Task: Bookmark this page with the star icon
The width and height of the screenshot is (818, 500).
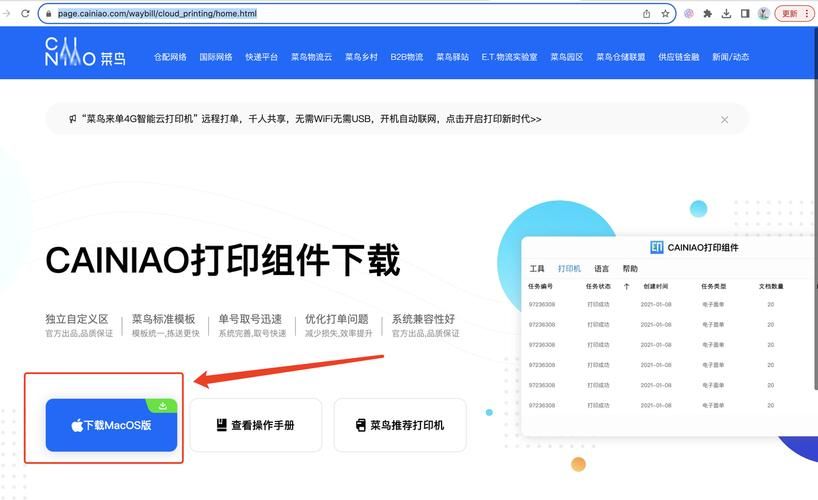Action: [665, 14]
